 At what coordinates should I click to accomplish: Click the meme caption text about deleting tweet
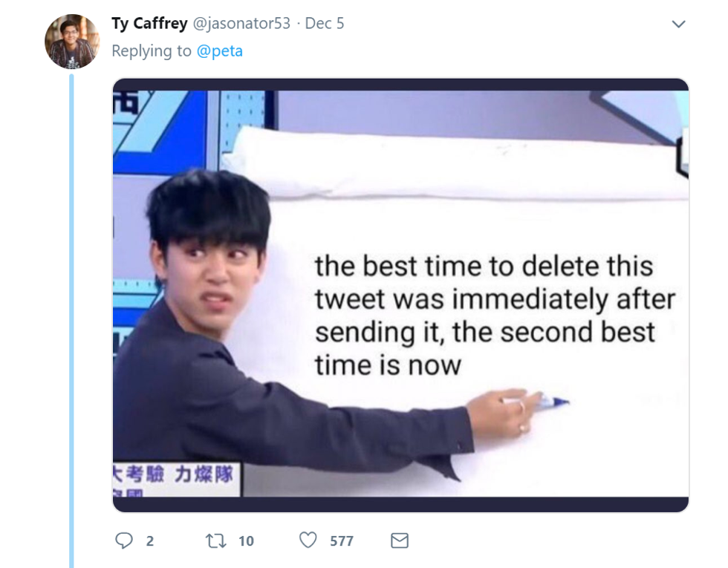[x=495, y=315]
